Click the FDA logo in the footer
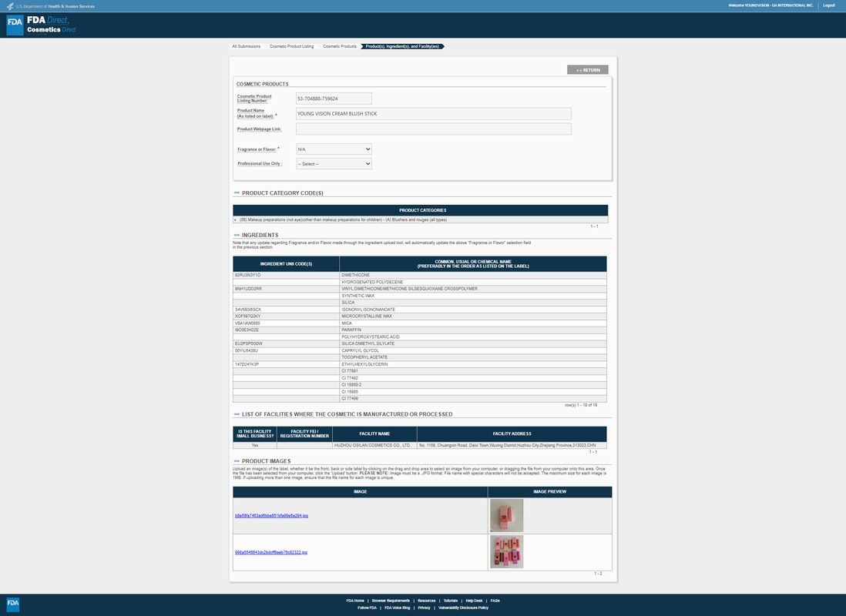The width and height of the screenshot is (846, 616). point(13,604)
